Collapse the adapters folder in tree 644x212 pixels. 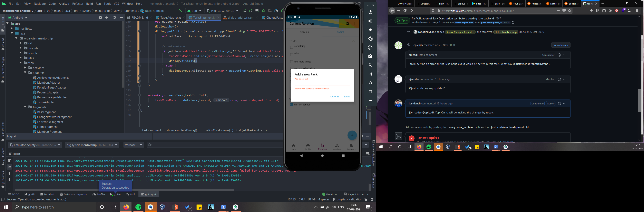coord(25,73)
